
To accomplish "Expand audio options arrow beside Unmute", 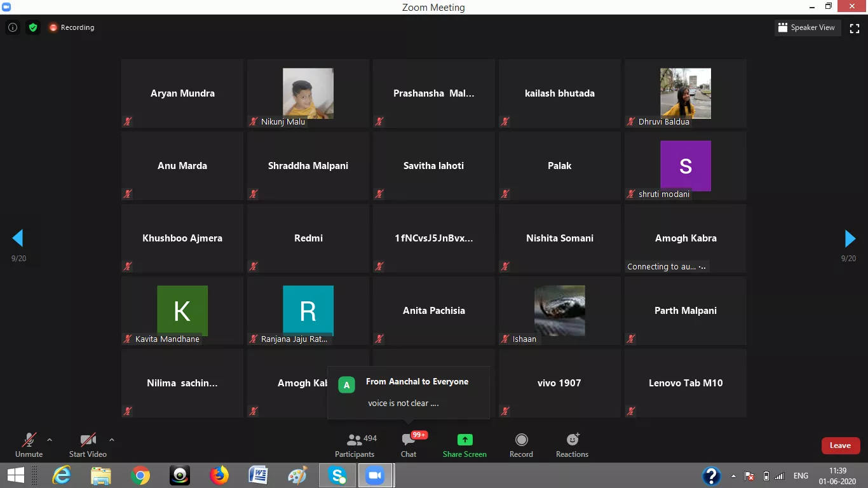I will point(50,439).
